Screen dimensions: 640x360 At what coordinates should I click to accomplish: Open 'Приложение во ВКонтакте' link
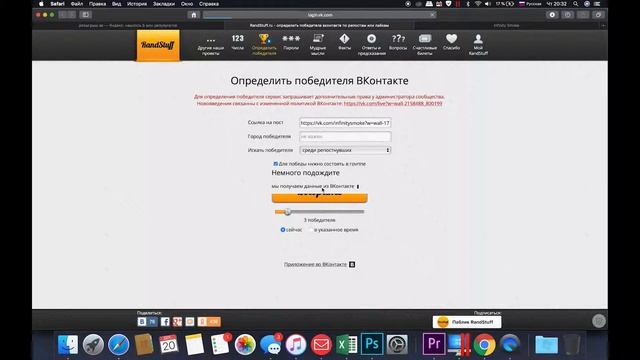tap(315, 264)
